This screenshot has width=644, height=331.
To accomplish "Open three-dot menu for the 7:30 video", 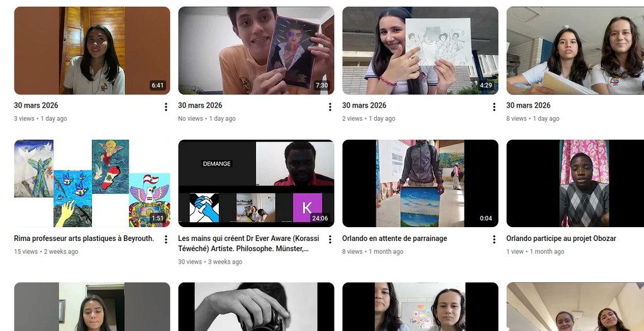I will pos(330,107).
